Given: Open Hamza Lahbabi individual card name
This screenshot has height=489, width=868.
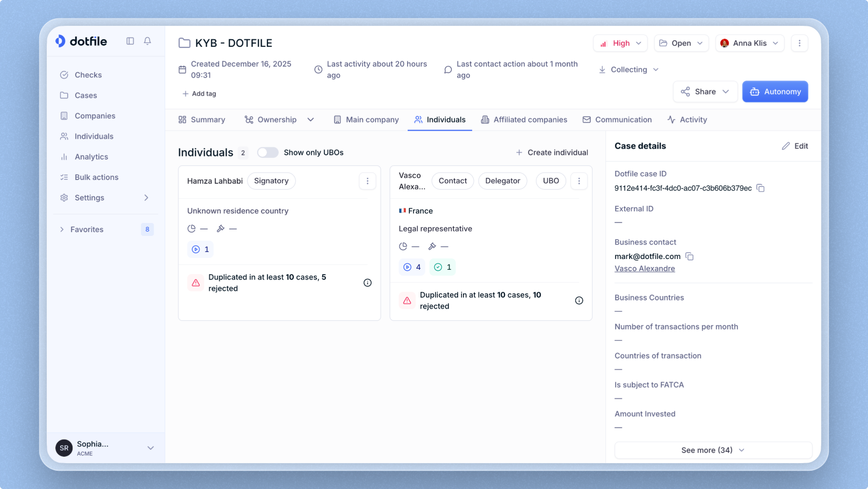Looking at the screenshot, I should click(215, 181).
